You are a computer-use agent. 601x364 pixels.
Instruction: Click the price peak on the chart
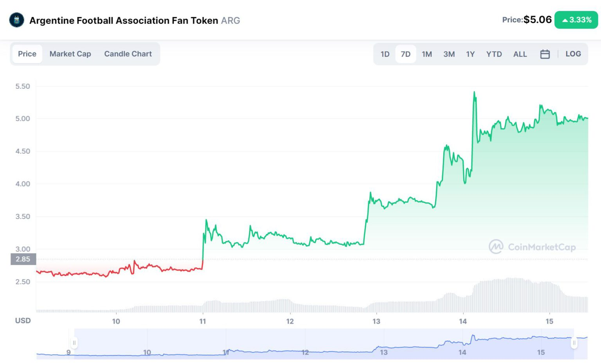(x=474, y=93)
